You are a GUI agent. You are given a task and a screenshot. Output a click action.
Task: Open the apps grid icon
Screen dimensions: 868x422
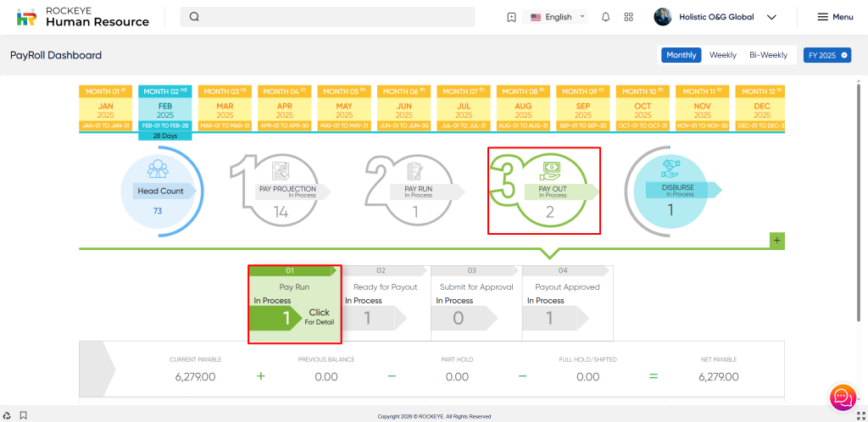click(628, 17)
